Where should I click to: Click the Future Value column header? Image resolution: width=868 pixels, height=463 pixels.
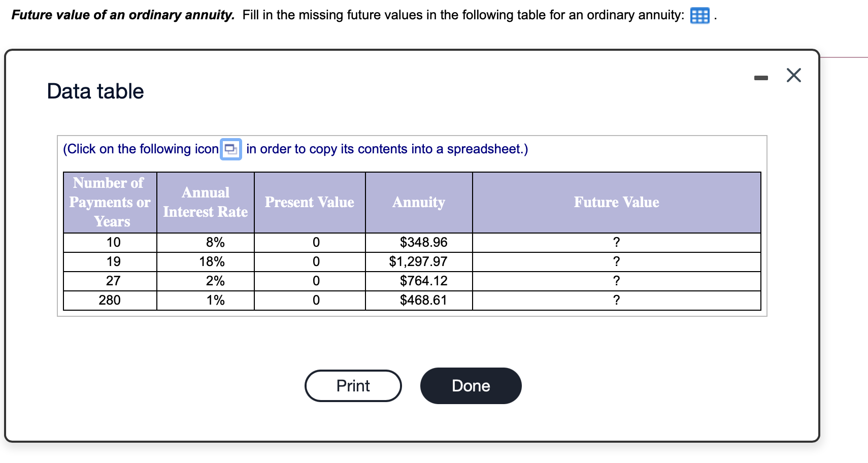[x=616, y=203]
